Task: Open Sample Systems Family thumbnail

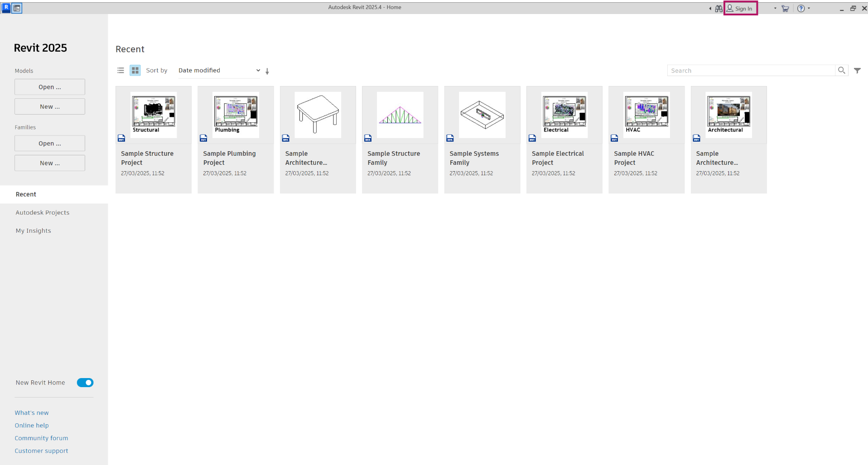Action: pos(482,115)
